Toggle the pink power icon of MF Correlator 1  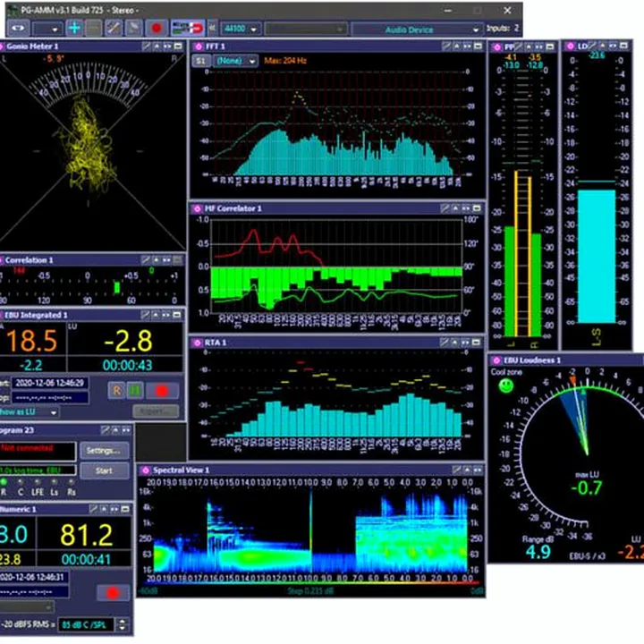[198, 208]
